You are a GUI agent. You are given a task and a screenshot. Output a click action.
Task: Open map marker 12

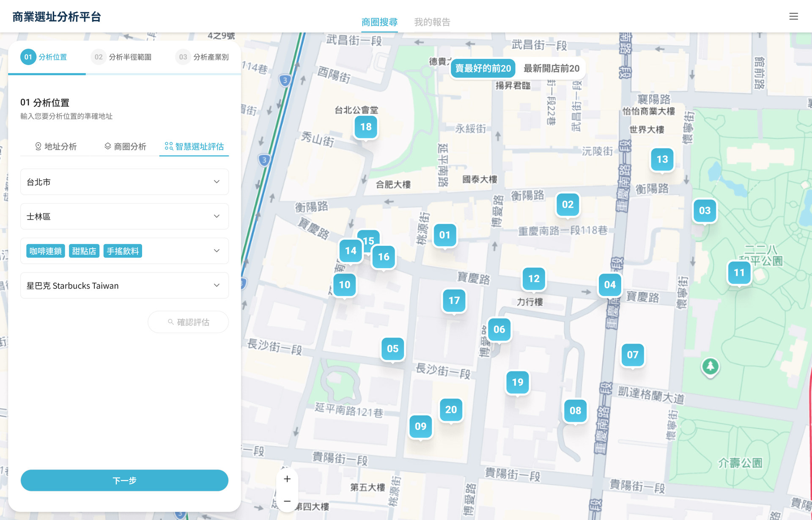[534, 279]
